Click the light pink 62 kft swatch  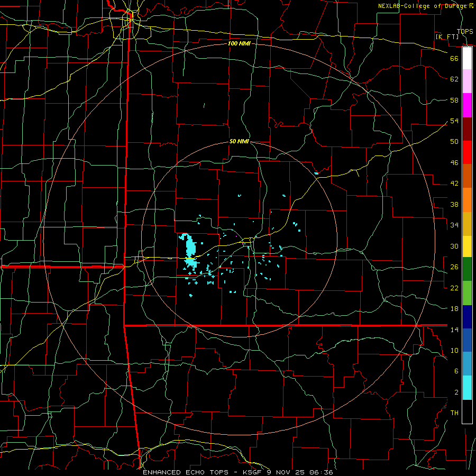(467, 81)
